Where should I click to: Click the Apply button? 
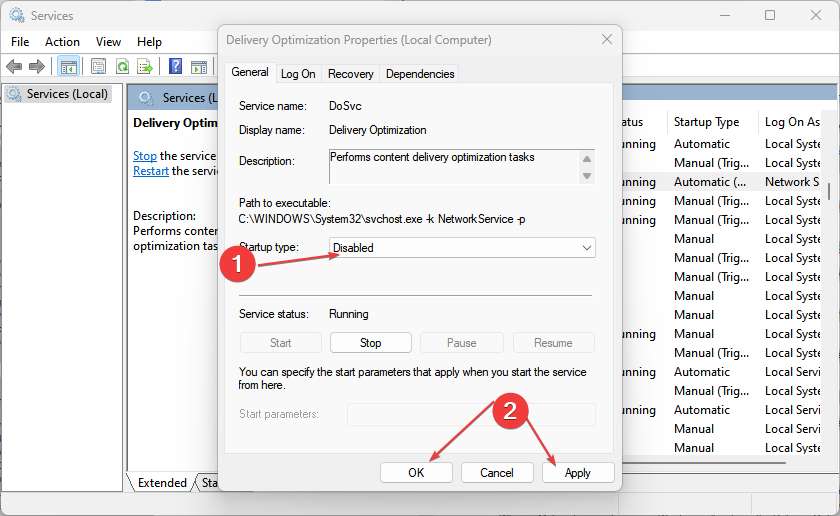pos(577,472)
